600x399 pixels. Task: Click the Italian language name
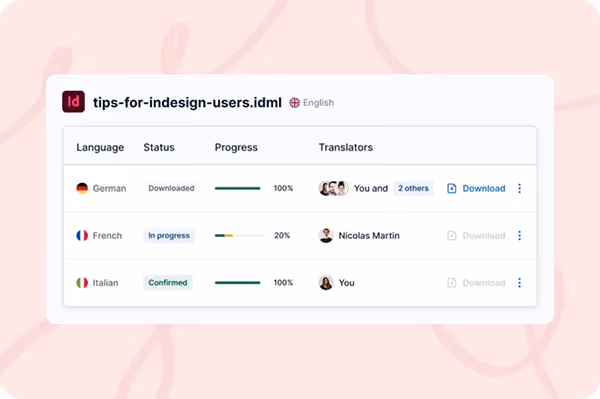click(x=105, y=283)
